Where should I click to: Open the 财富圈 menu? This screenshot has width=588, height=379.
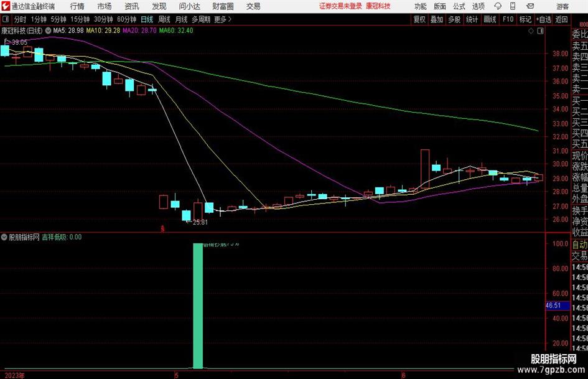(x=223, y=6)
